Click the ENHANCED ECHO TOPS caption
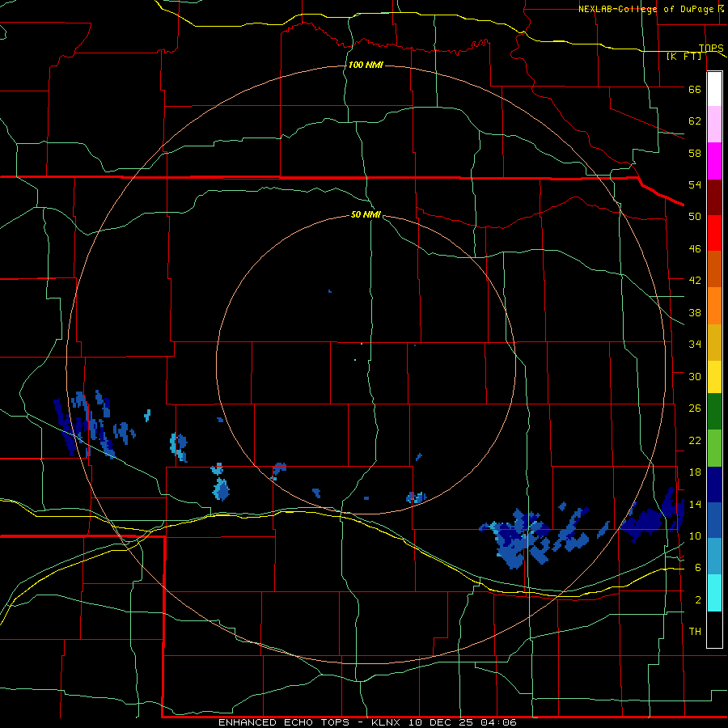This screenshot has height=728, width=728. point(286,722)
